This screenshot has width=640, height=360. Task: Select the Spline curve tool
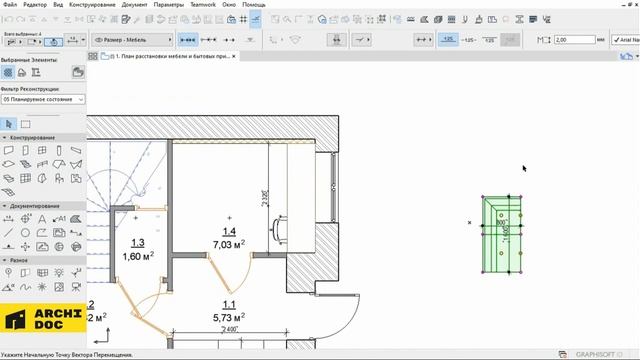click(25, 287)
